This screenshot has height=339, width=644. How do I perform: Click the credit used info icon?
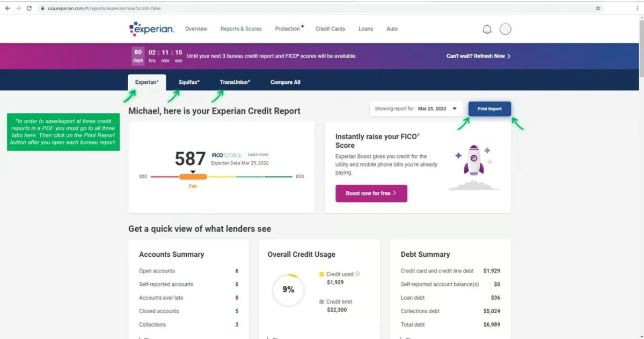357,274
